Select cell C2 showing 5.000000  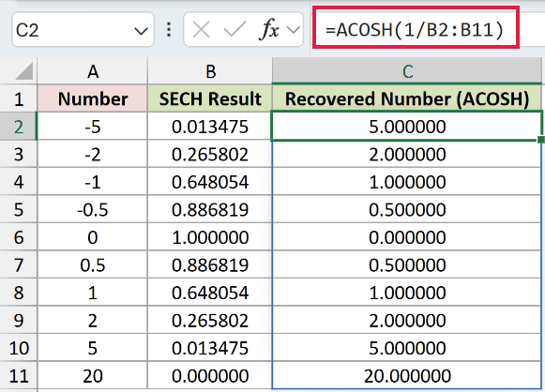pyautogui.click(x=407, y=127)
